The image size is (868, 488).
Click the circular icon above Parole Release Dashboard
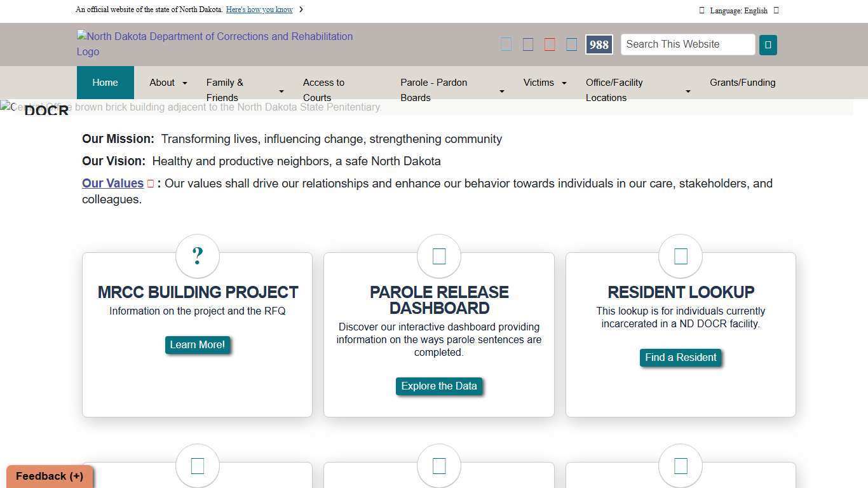pyautogui.click(x=438, y=256)
